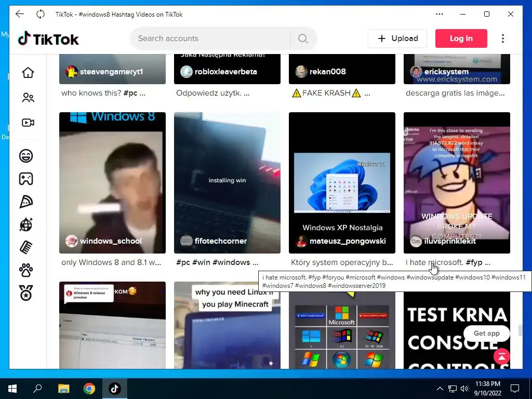Select the Food pizza slice category icon

[26, 202]
